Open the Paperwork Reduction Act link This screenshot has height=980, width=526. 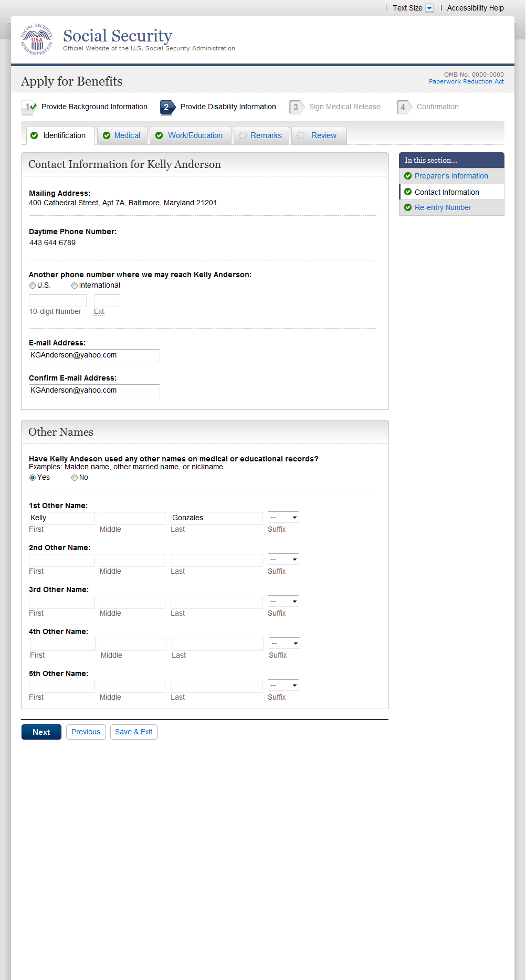click(x=466, y=81)
